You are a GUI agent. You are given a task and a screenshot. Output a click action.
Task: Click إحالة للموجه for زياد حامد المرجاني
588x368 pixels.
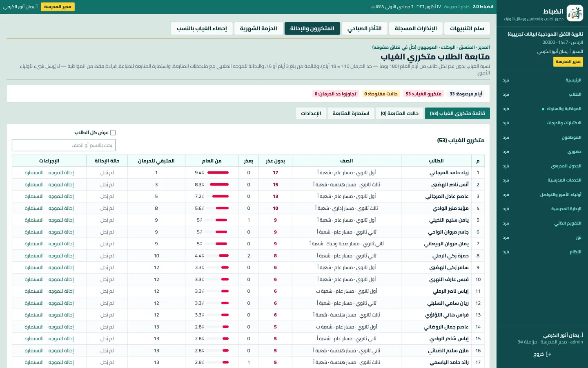[x=61, y=173]
